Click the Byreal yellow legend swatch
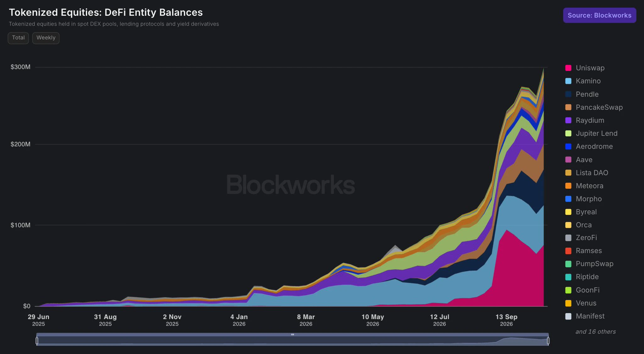The height and width of the screenshot is (354, 644). tap(568, 212)
